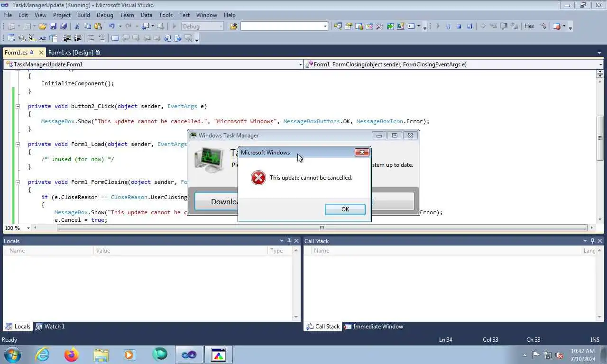This screenshot has height=364, width=607.
Task: Click the Save All toolbar icon
Action: pos(64,27)
